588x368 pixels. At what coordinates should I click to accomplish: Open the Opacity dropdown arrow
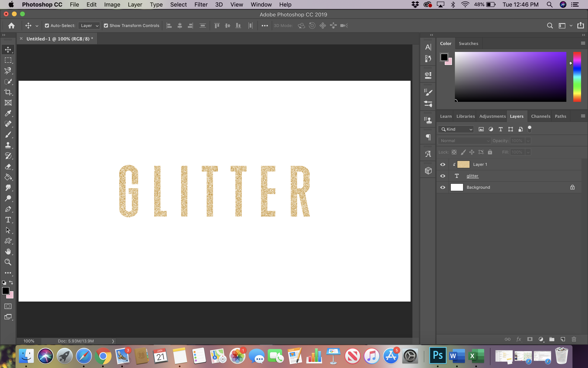click(528, 141)
